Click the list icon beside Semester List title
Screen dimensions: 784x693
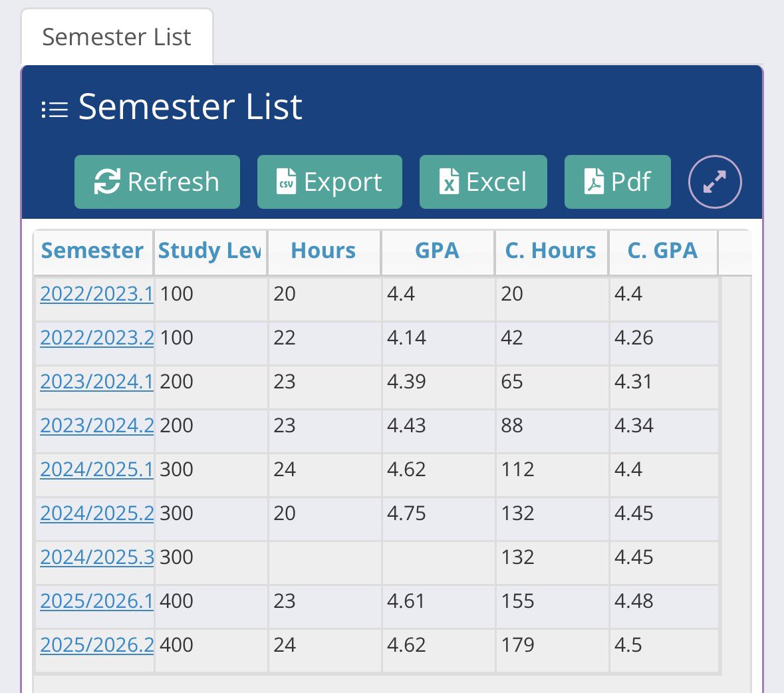tap(55, 109)
